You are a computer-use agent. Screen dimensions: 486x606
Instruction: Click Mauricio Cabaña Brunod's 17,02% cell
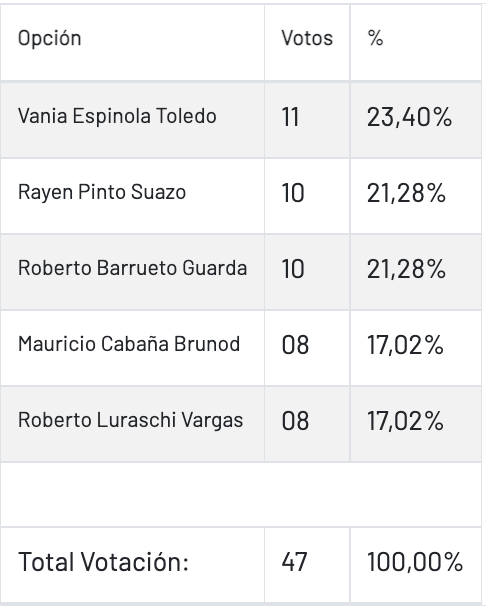click(416, 348)
